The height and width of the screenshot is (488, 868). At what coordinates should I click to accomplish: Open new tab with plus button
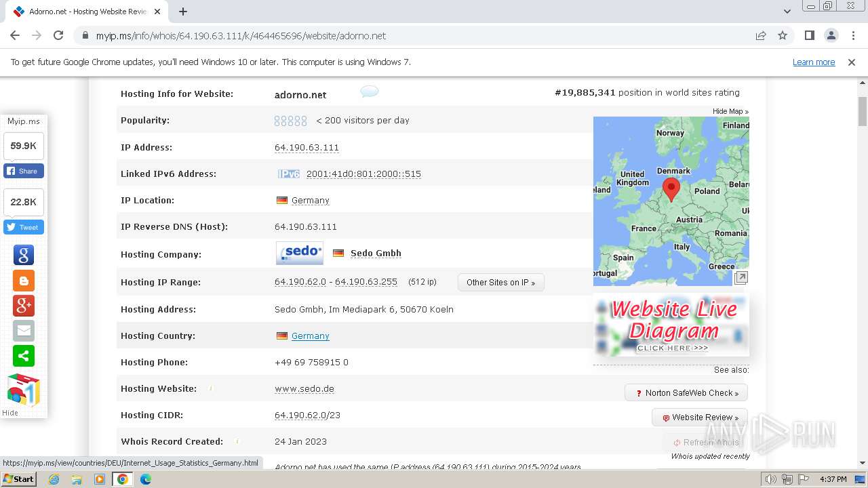coord(183,12)
